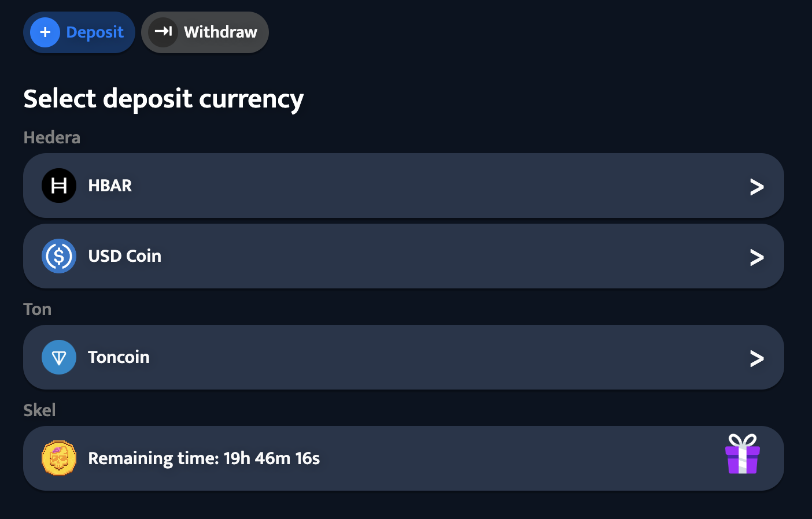Expand the USD Coin row chevron
Viewport: 812px width, 519px height.
coord(756,257)
